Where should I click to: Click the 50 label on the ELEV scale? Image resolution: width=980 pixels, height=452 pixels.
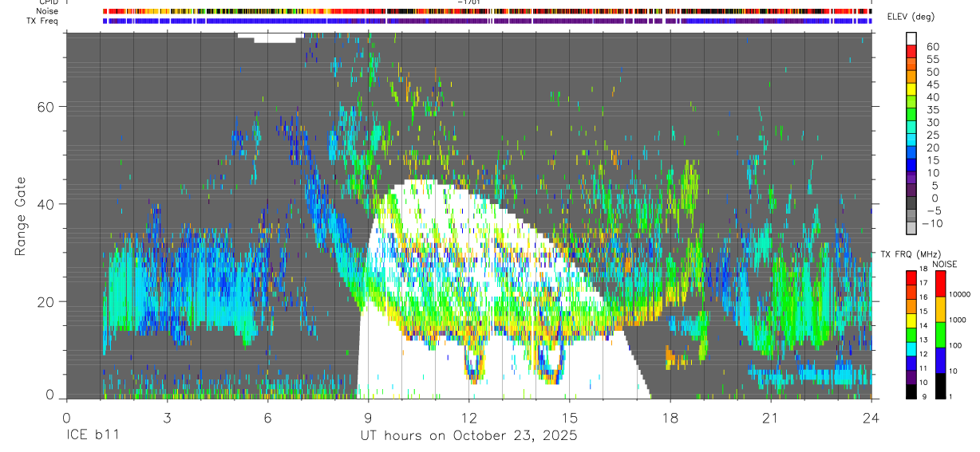click(932, 72)
